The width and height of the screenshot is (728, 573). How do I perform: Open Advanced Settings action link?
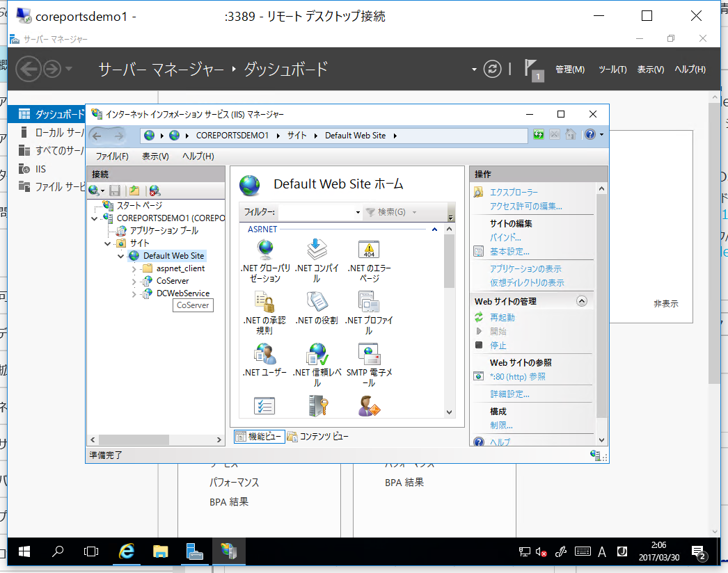click(509, 394)
